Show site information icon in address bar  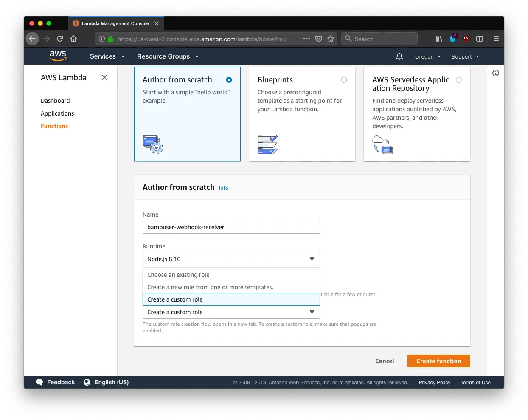tap(102, 39)
